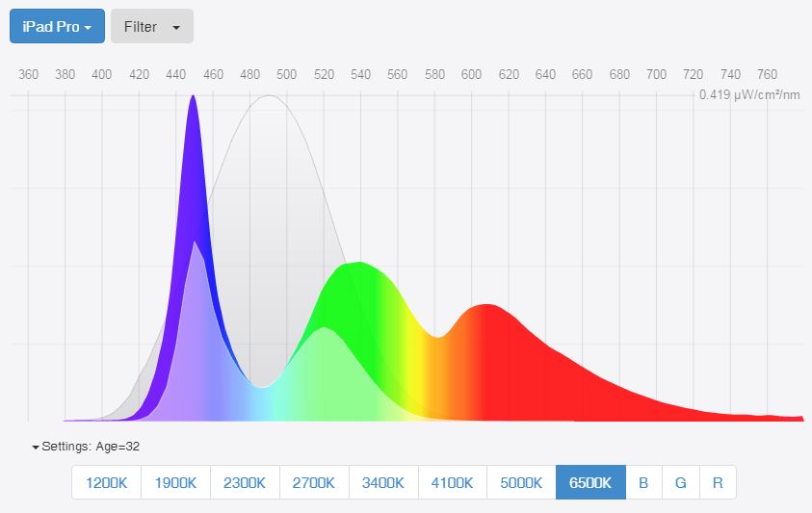Screen dimensions: 812x513
Task: Show the red channel with R
Action: click(718, 483)
